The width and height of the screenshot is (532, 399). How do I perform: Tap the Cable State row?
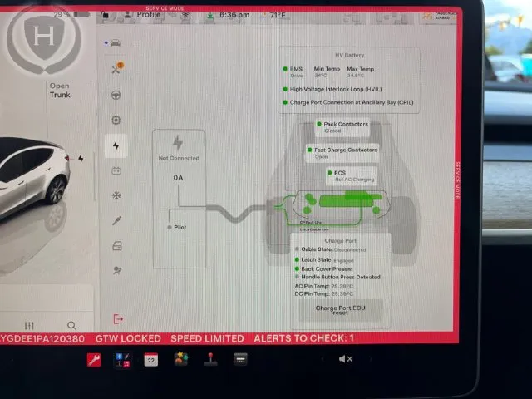pyautogui.click(x=331, y=249)
